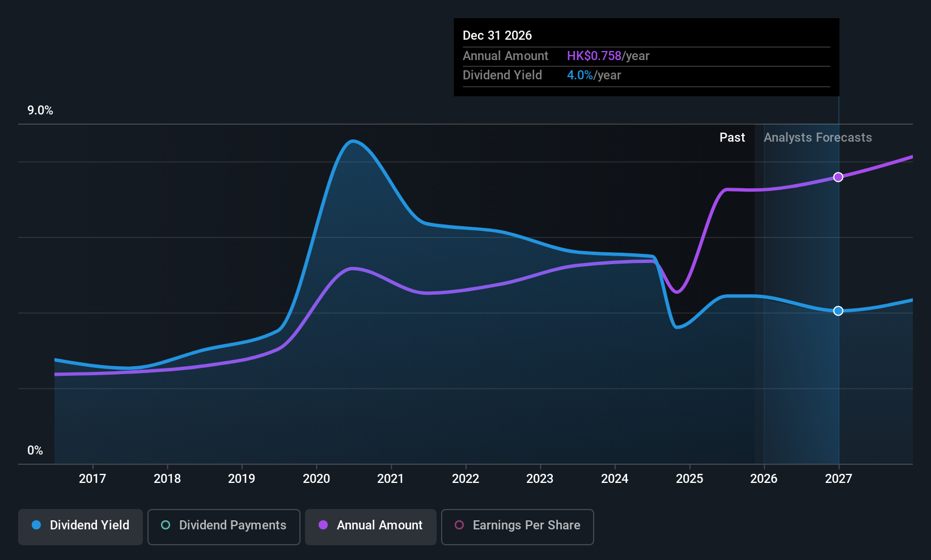931x560 pixels.
Task: Toggle the Annual Amount series visibility
Action: [x=370, y=525]
